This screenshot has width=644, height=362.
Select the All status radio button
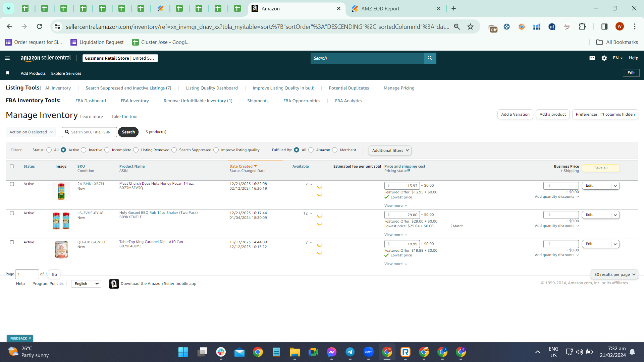pyautogui.click(x=49, y=150)
